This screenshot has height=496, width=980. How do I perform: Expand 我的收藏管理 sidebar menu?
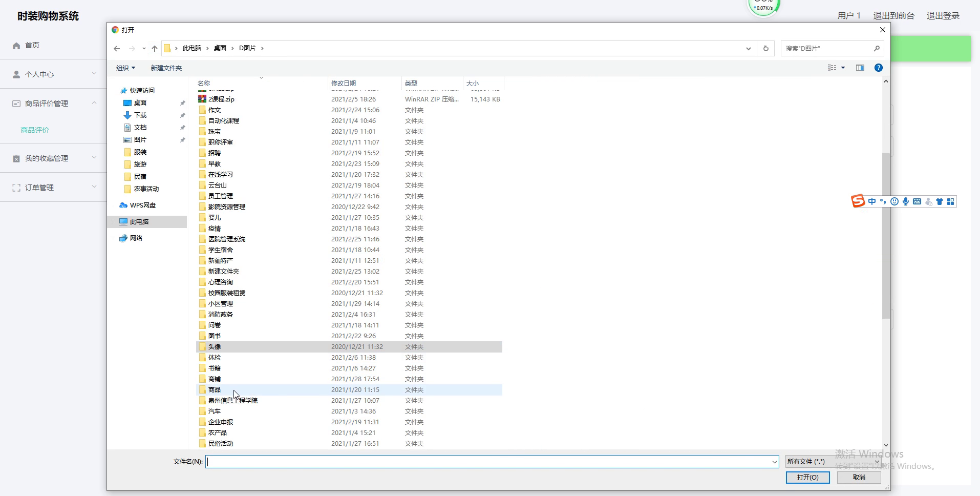pyautogui.click(x=53, y=158)
